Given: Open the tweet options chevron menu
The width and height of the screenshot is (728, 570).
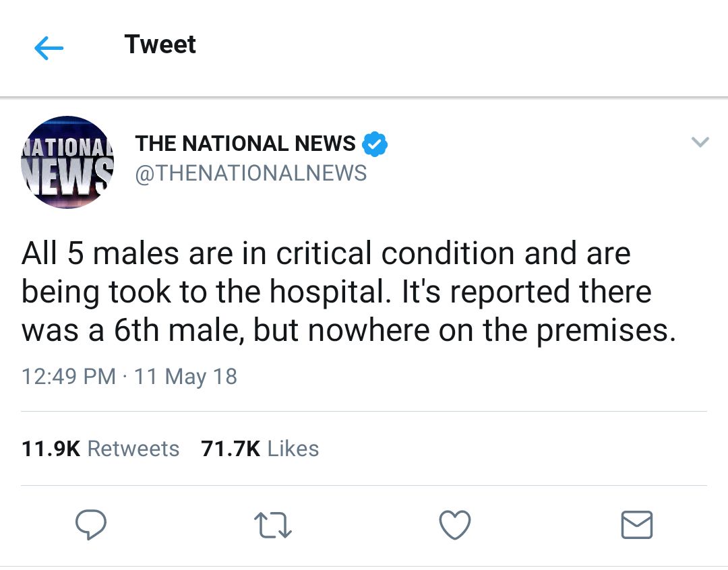Looking at the screenshot, I should 700,141.
